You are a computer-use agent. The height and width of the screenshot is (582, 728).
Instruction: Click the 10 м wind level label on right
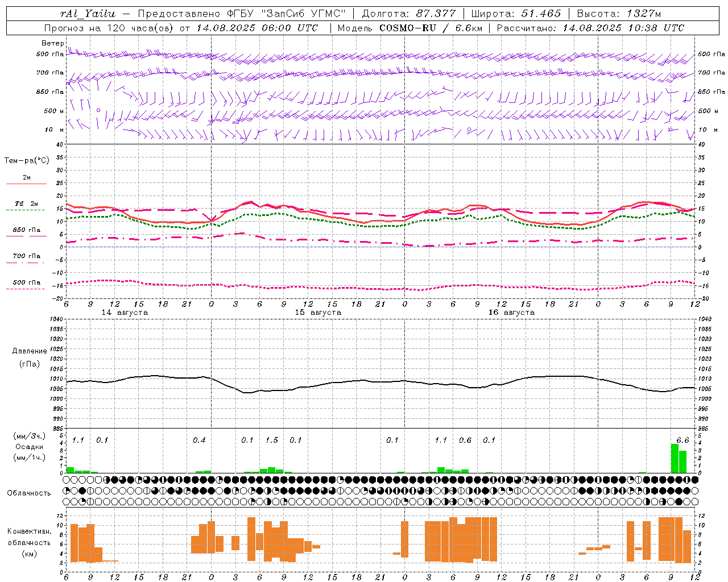[x=708, y=130]
